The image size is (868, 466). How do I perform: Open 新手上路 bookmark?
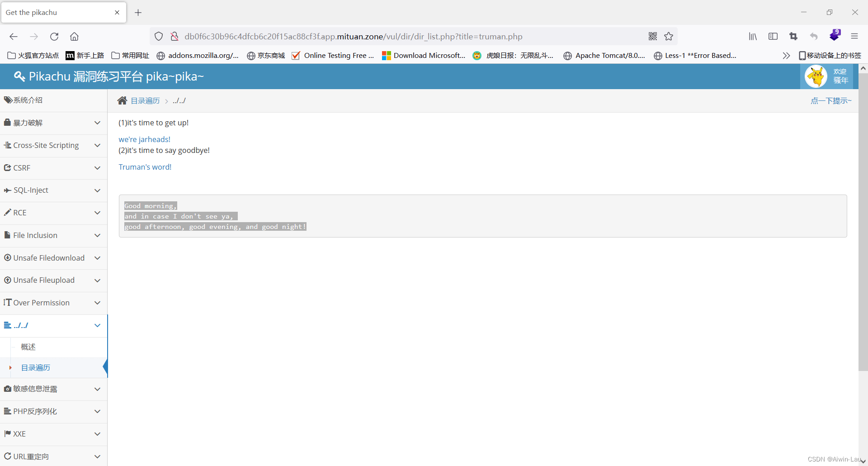(85, 56)
